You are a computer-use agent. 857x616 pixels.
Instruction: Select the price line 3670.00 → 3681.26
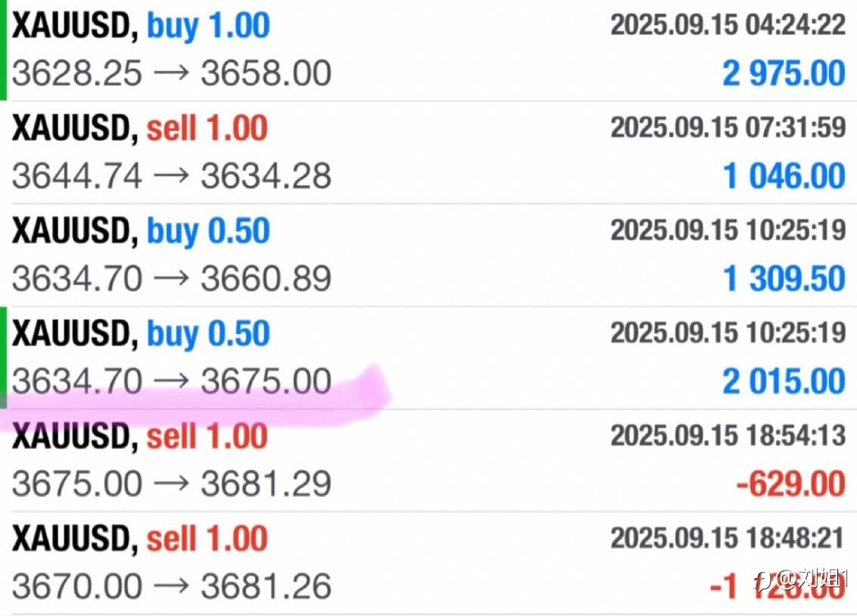click(x=172, y=587)
